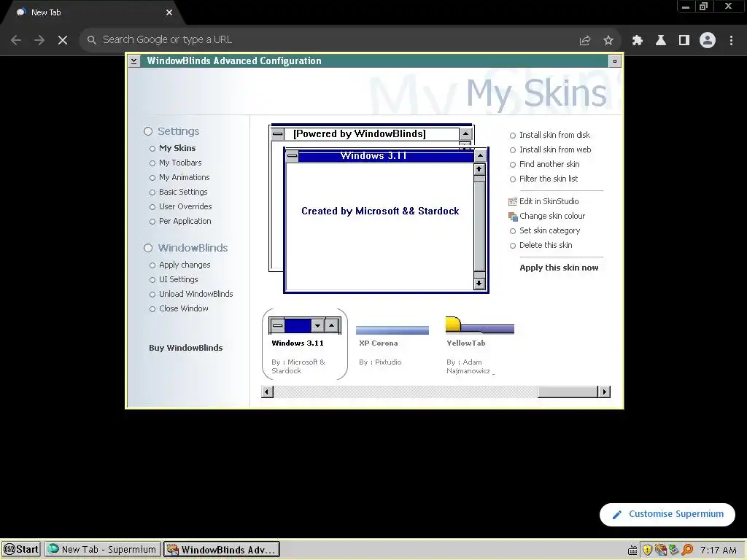Select the XP Corona skin thumbnail
The height and width of the screenshot is (560, 747).
click(392, 344)
